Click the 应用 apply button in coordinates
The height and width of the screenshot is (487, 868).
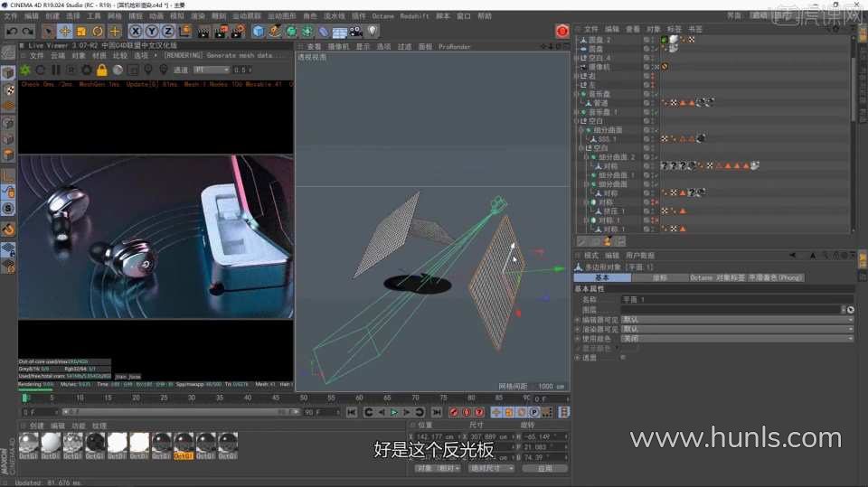tap(544, 469)
